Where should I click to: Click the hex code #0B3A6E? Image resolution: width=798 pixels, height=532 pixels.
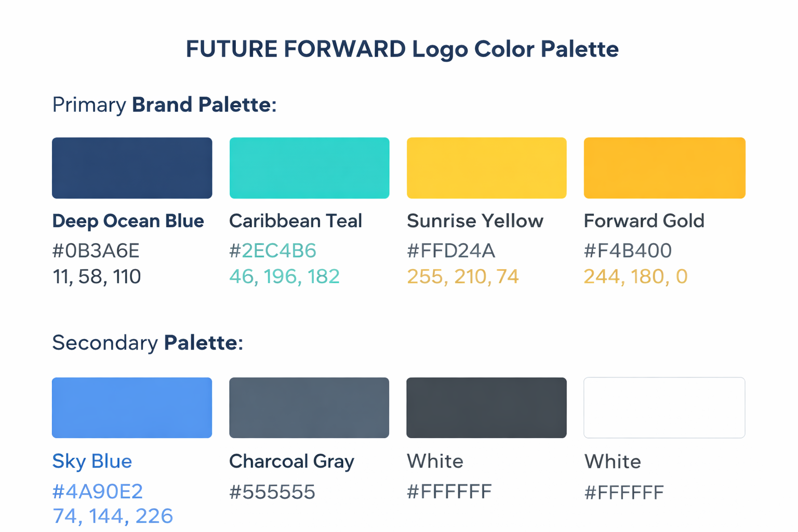click(x=96, y=251)
